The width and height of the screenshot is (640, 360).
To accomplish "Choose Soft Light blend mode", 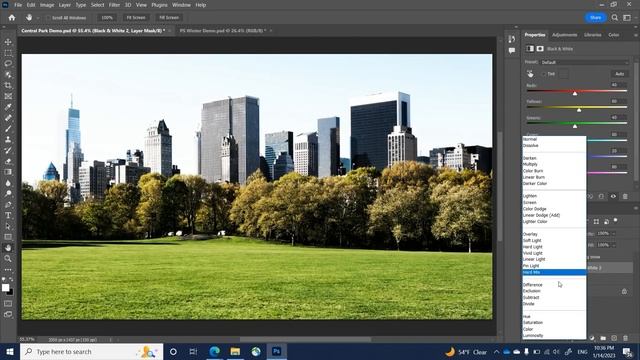I will coord(532,240).
